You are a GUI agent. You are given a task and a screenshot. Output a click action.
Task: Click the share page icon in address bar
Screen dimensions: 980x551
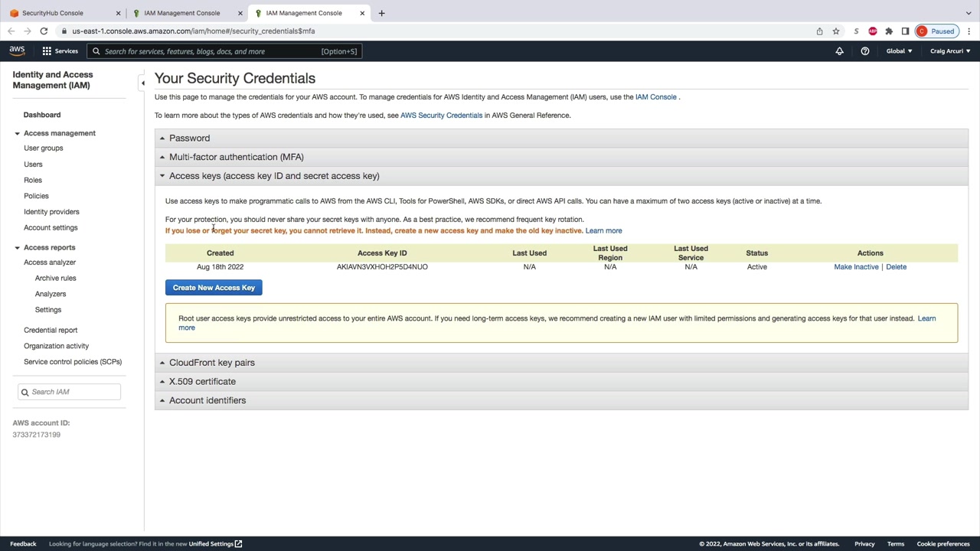point(819,31)
